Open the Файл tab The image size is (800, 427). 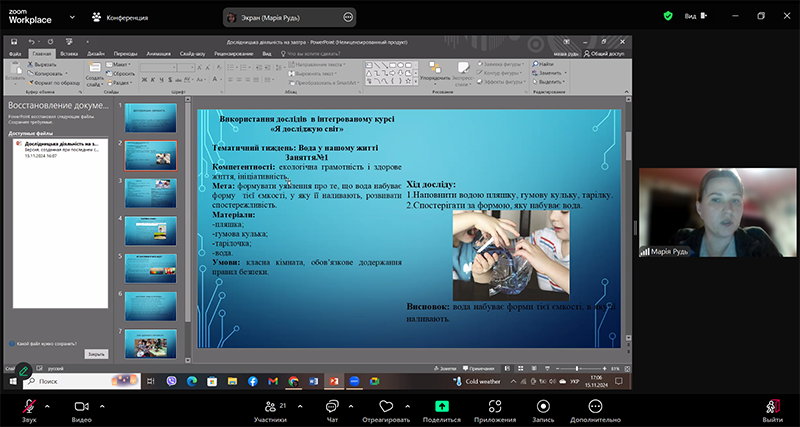point(15,54)
